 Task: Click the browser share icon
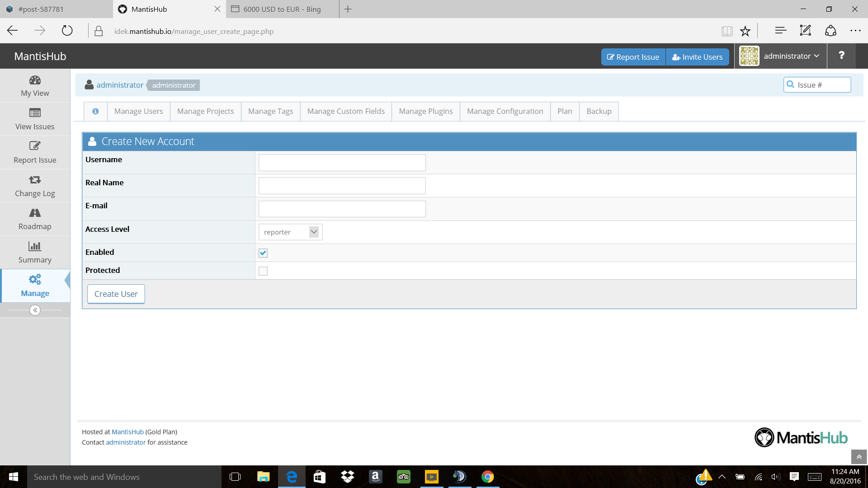pyautogui.click(x=831, y=31)
